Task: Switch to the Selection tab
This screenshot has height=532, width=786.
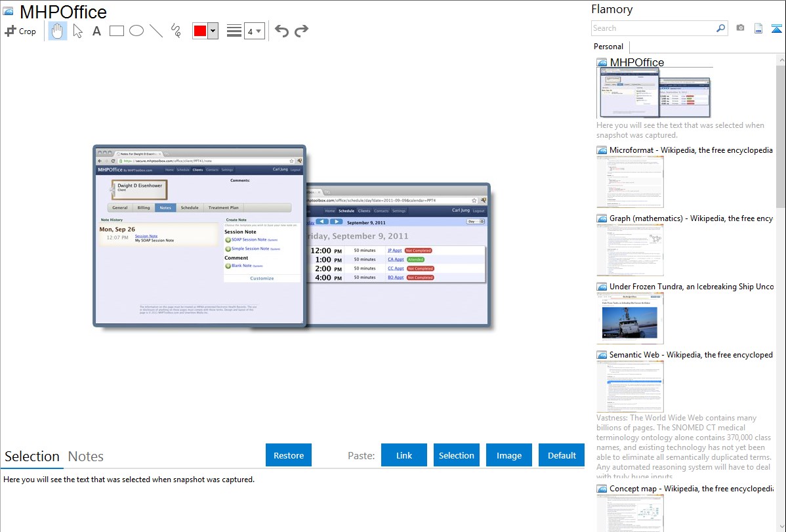Action: [32, 457]
